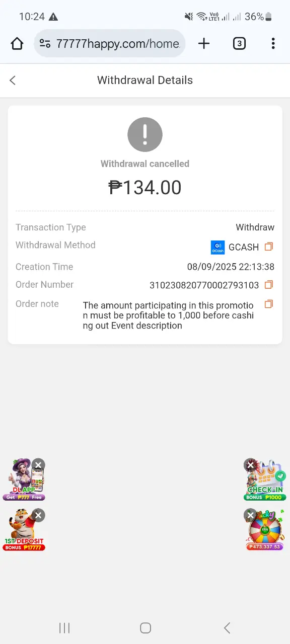The height and width of the screenshot is (644, 290).
Task: Open the 1st Deposit ₱17777 bonus
Action: (x=24, y=532)
